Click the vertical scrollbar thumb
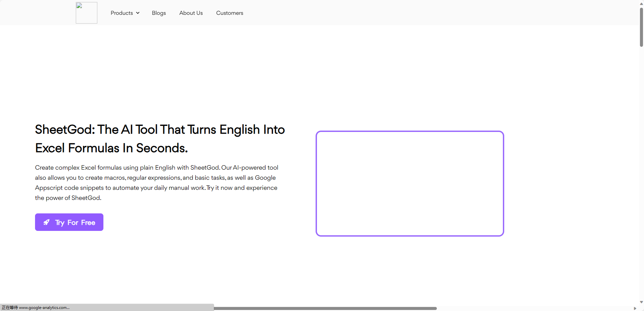This screenshot has width=644, height=311. [x=641, y=27]
